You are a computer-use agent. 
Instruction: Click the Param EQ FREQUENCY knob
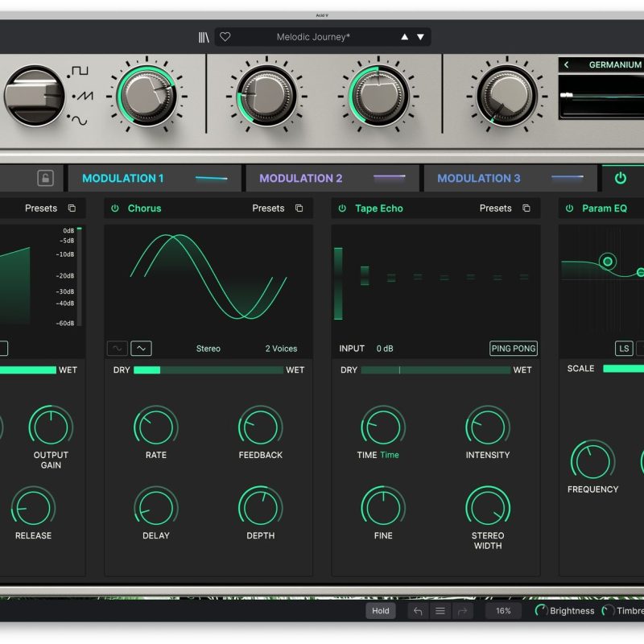(x=592, y=461)
